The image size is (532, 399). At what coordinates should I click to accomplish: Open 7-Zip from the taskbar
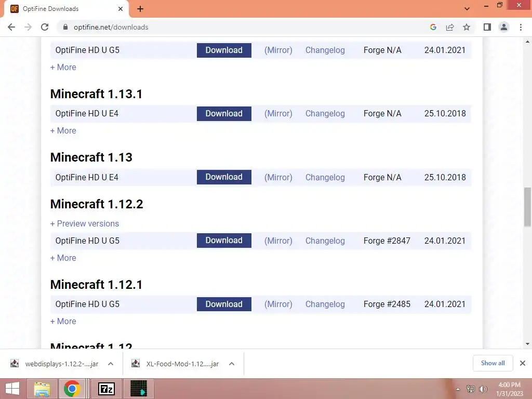[106, 389]
